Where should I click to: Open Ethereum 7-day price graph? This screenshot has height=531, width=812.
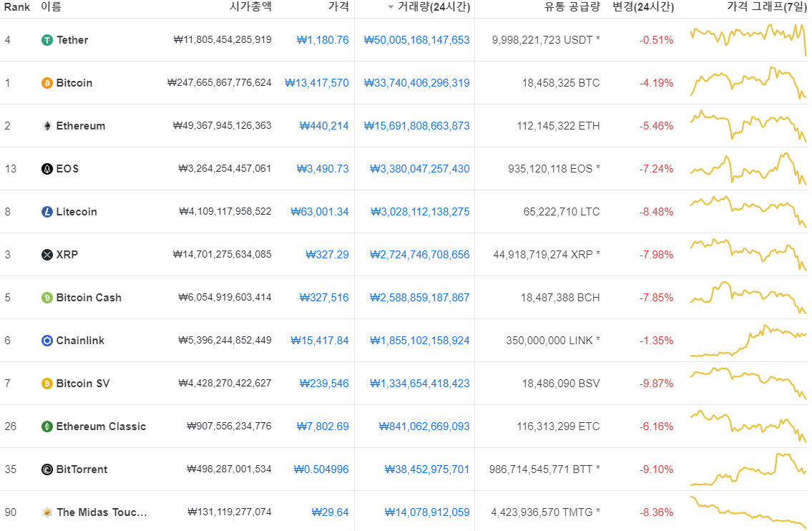[748, 126]
